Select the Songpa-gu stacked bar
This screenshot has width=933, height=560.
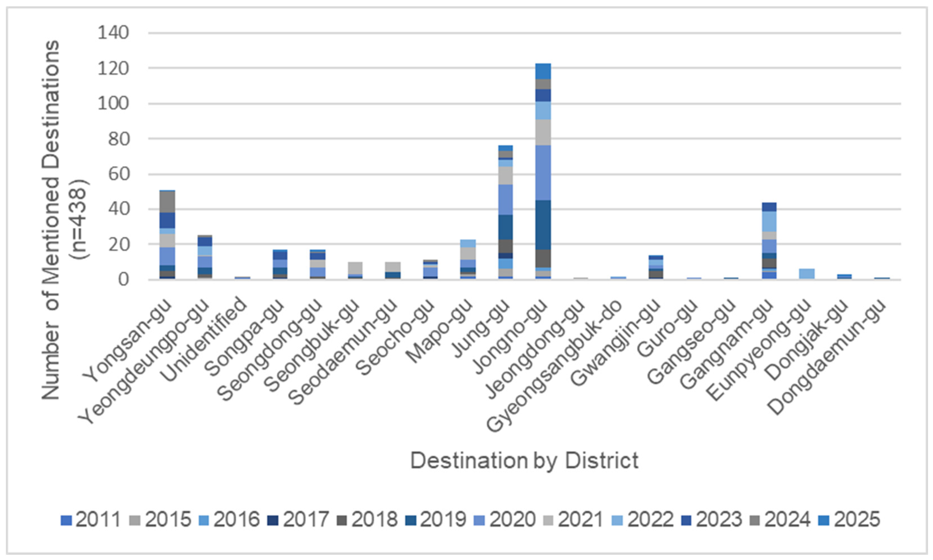pyautogui.click(x=280, y=265)
